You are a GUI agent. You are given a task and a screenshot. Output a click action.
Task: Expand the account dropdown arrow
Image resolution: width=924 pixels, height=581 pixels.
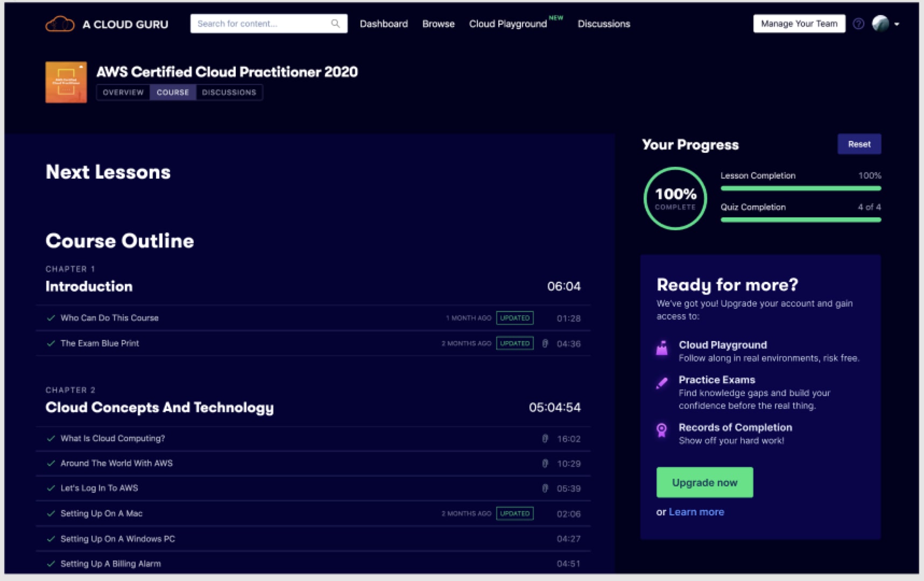(x=897, y=24)
